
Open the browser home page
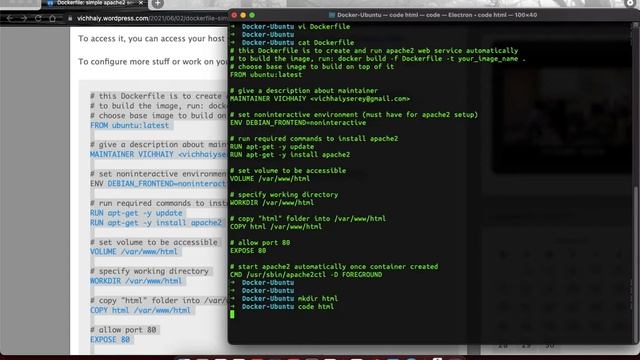52,18
